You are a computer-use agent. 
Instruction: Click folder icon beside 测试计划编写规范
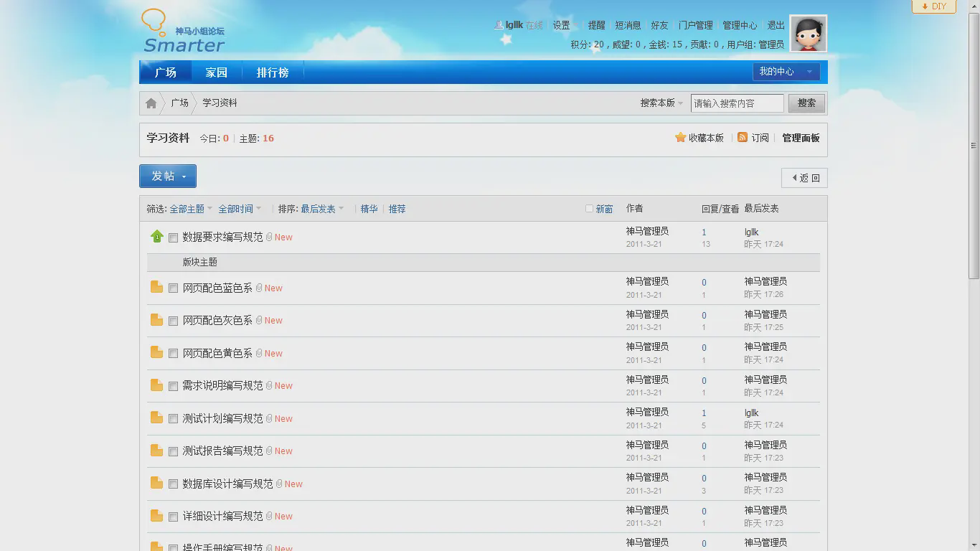[x=156, y=418]
